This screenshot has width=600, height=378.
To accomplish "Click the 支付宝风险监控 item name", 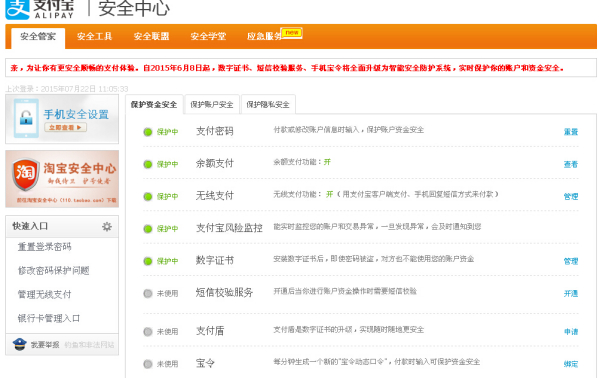I will coord(229,228).
